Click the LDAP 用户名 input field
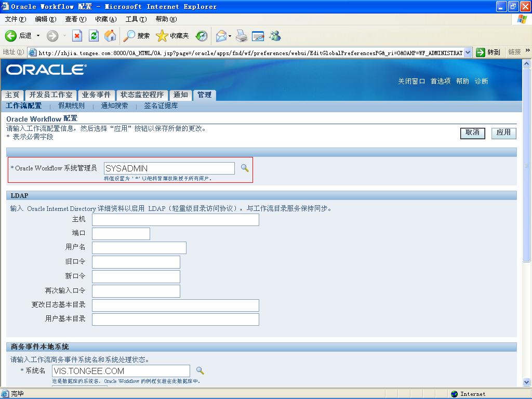 click(x=139, y=248)
